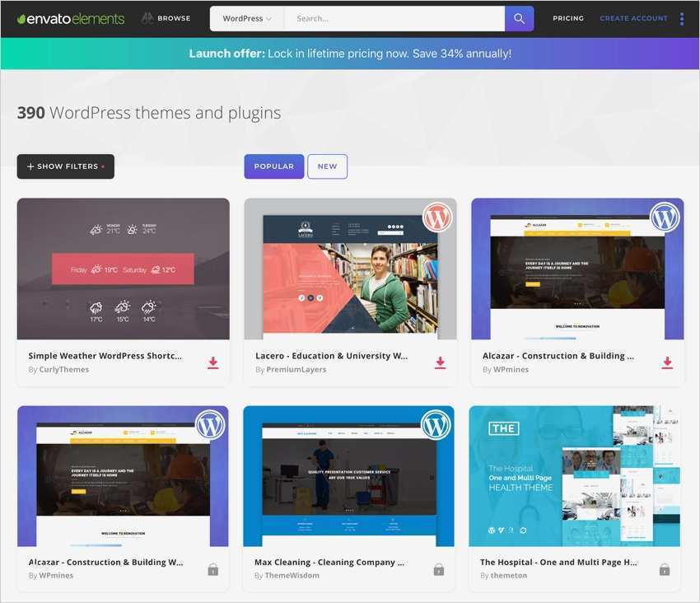
Task: Click lock icon on bottom-row Alcazar item
Action: coord(213,569)
